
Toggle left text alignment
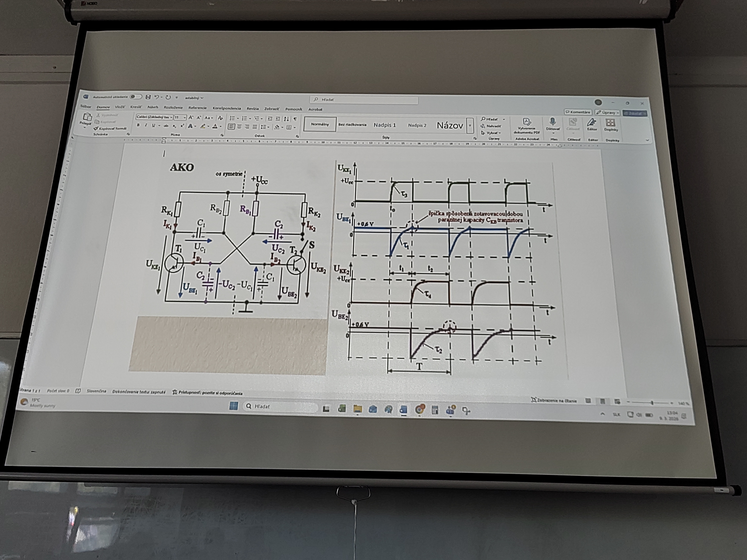tap(231, 127)
